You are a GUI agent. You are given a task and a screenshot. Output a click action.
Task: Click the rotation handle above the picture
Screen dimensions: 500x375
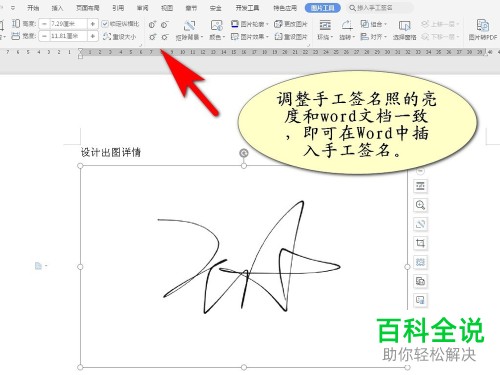(244, 153)
